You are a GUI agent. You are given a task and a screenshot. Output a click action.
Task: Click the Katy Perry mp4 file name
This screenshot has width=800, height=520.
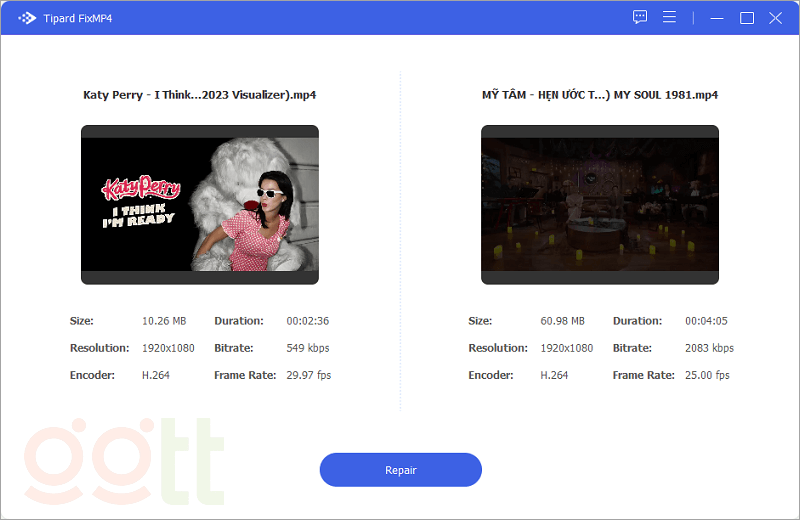point(200,95)
